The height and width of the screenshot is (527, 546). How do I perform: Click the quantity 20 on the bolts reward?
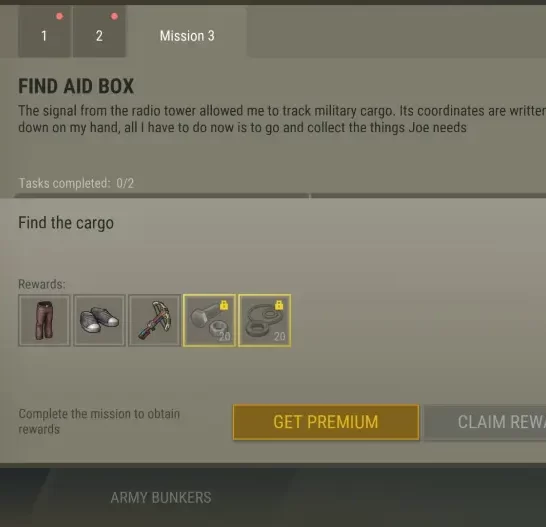tap(225, 336)
